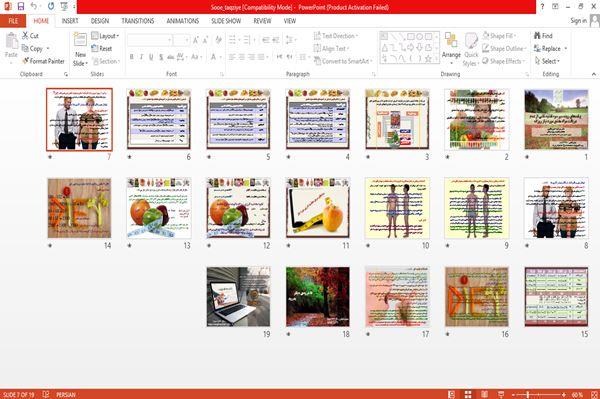
Task: Click the Reset slide icon
Action: pos(95,48)
